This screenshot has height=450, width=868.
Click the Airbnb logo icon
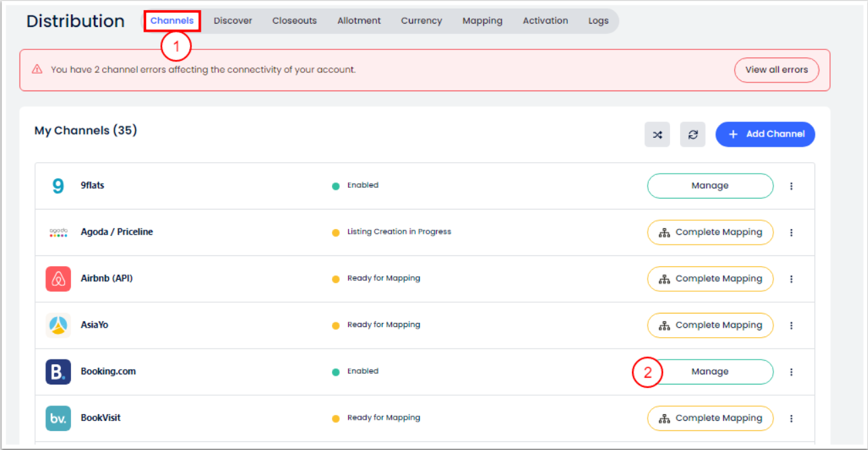(58, 279)
